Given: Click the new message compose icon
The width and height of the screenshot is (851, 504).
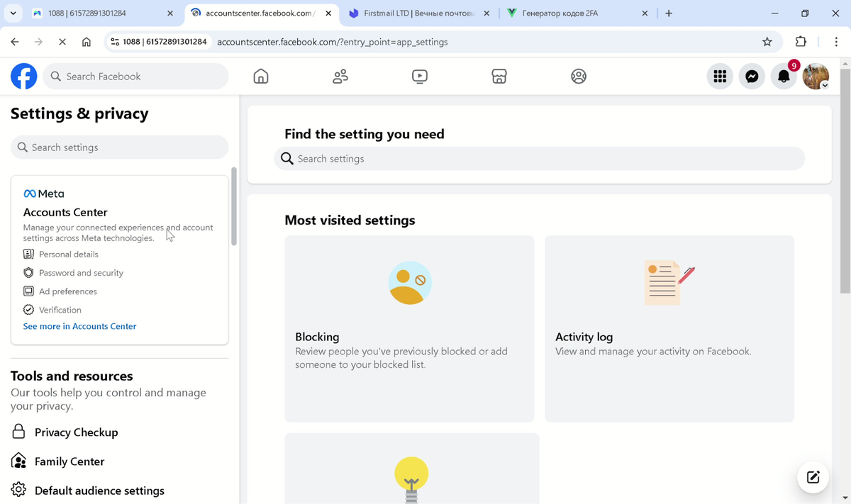Looking at the screenshot, I should click(813, 476).
